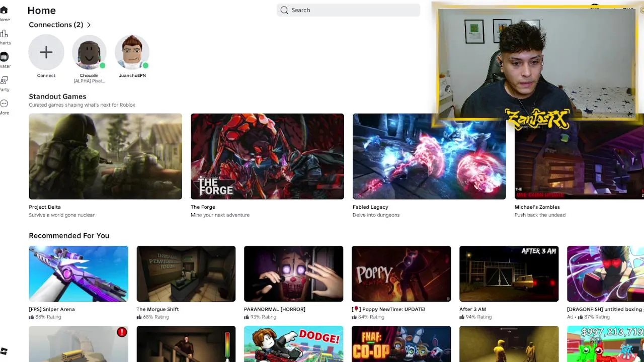The width and height of the screenshot is (644, 362).
Task: Click the Connect label under plus
Action: click(46, 75)
